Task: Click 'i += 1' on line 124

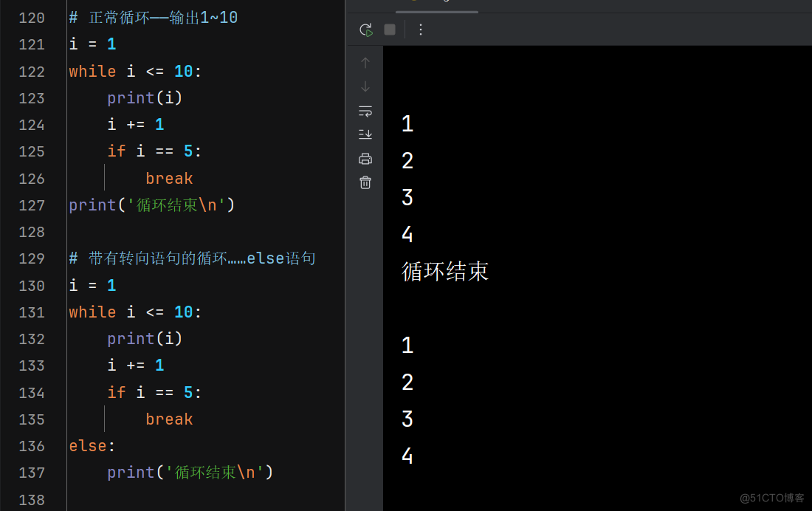Action: (136, 124)
